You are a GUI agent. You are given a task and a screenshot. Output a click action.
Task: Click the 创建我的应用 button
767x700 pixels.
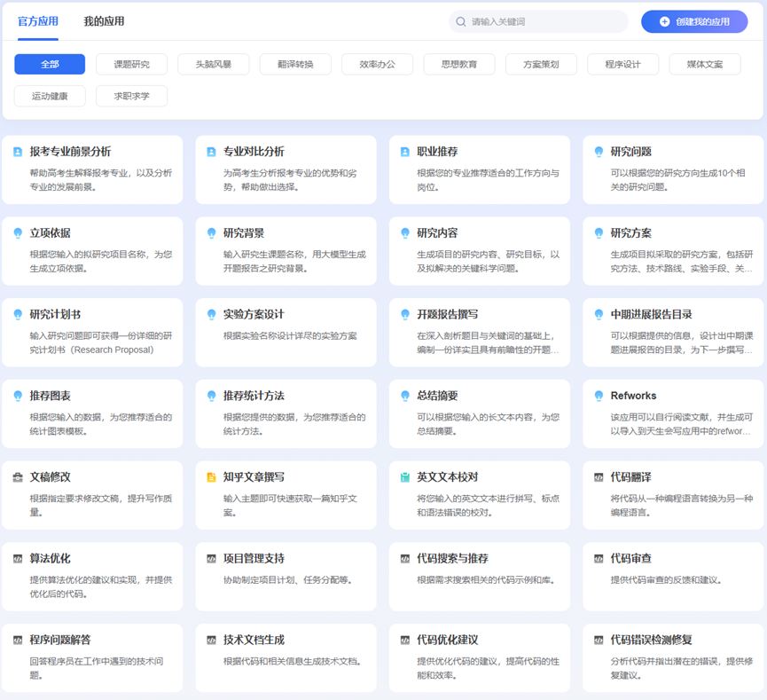click(694, 21)
